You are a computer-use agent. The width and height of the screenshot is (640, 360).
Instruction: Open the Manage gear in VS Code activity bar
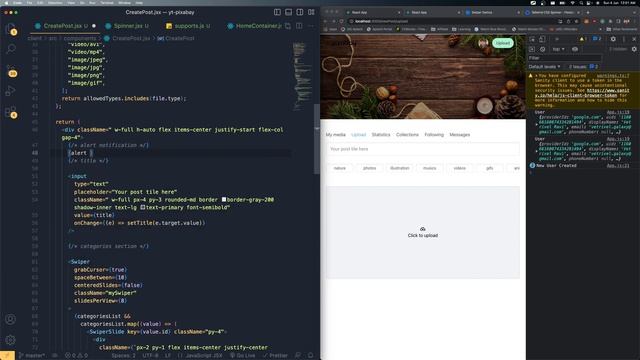point(11,340)
